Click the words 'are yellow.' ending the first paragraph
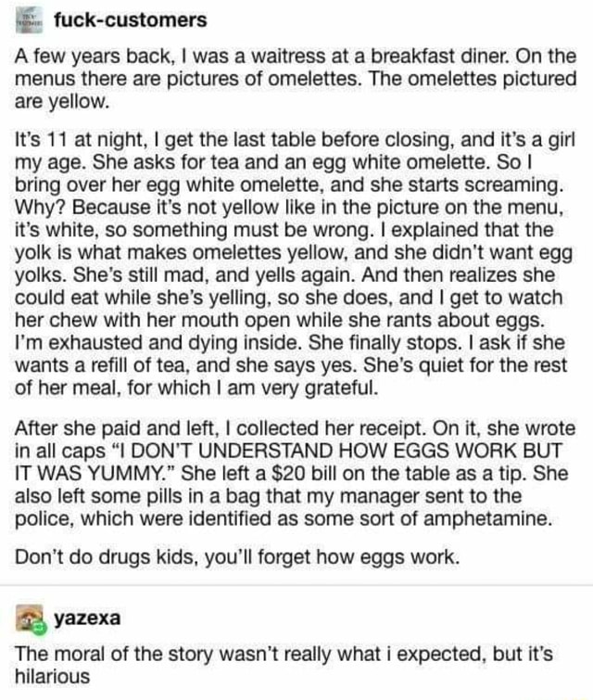593x700 pixels. point(62,102)
